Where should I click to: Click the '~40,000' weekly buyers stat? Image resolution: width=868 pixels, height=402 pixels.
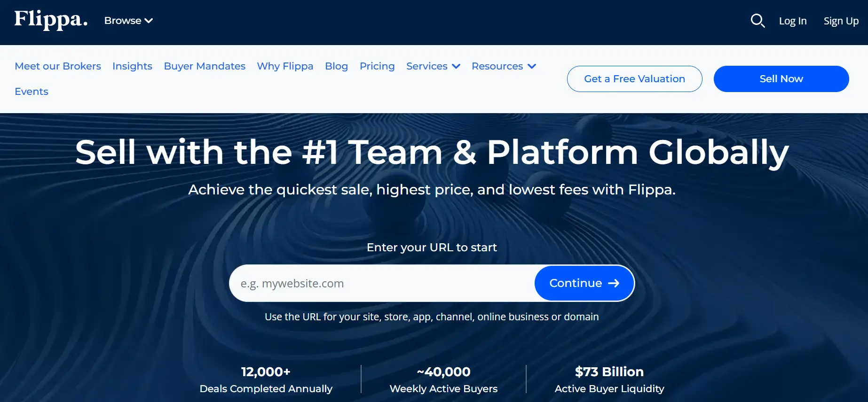443,371
